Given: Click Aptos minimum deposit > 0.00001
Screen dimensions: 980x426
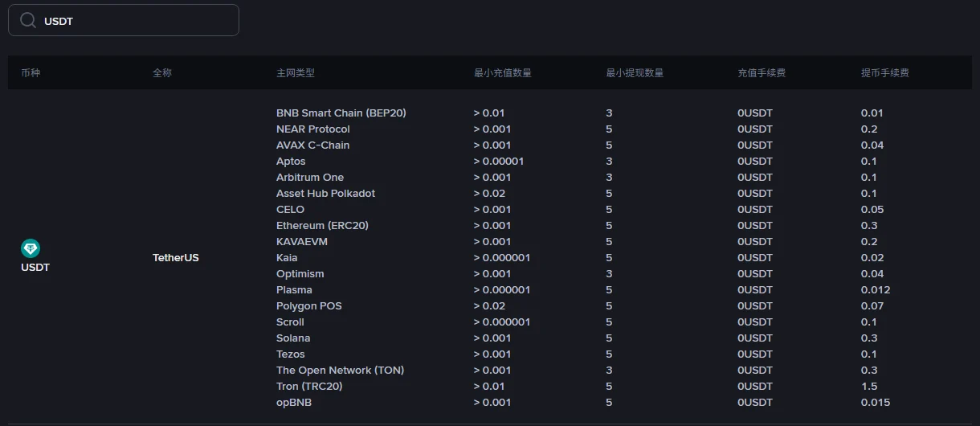Looking at the screenshot, I should click(499, 162).
